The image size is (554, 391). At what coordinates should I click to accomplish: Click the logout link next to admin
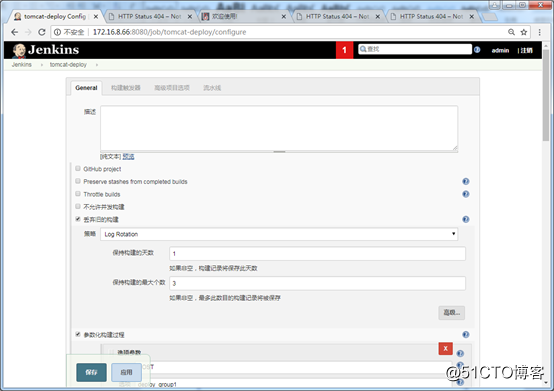tap(526, 51)
